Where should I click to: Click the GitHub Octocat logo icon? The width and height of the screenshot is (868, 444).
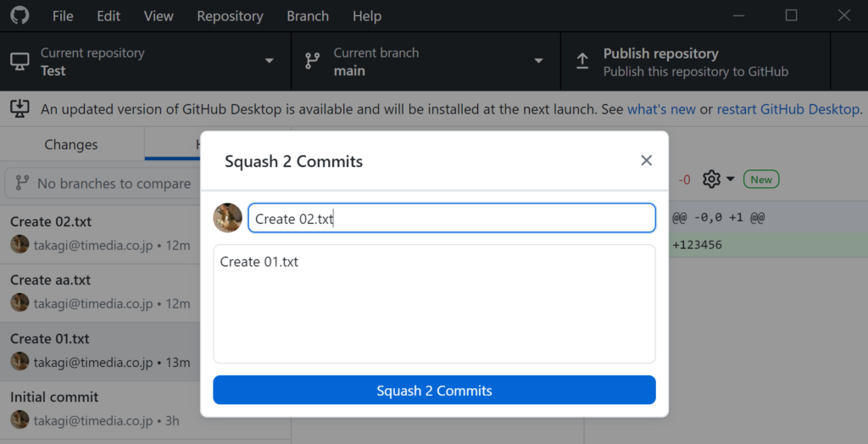click(x=20, y=15)
